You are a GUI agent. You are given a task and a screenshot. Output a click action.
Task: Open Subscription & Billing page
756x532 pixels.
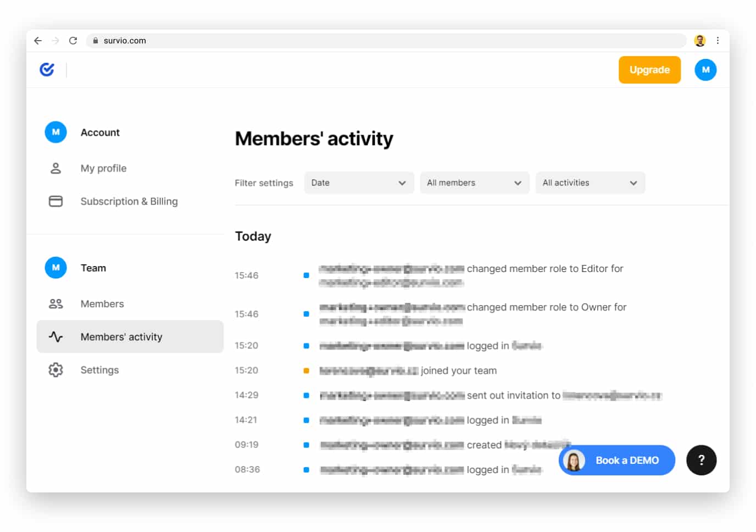(129, 201)
